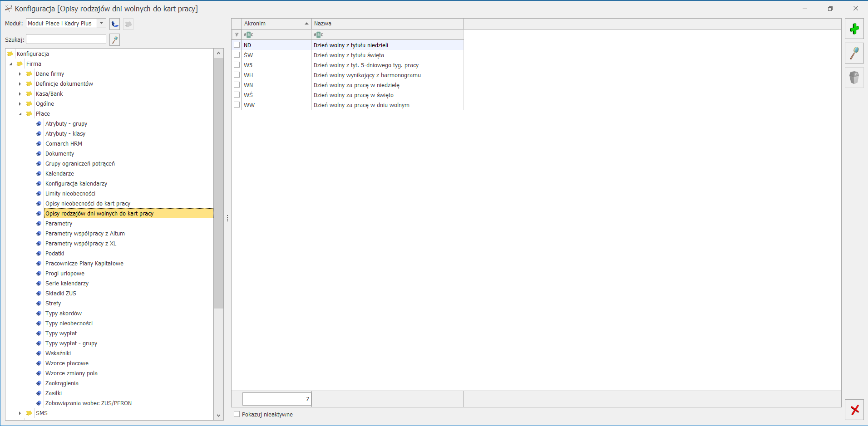Viewport: 868px width, 426px height.
Task: Click the filter funnel icon in grid
Action: (237, 35)
